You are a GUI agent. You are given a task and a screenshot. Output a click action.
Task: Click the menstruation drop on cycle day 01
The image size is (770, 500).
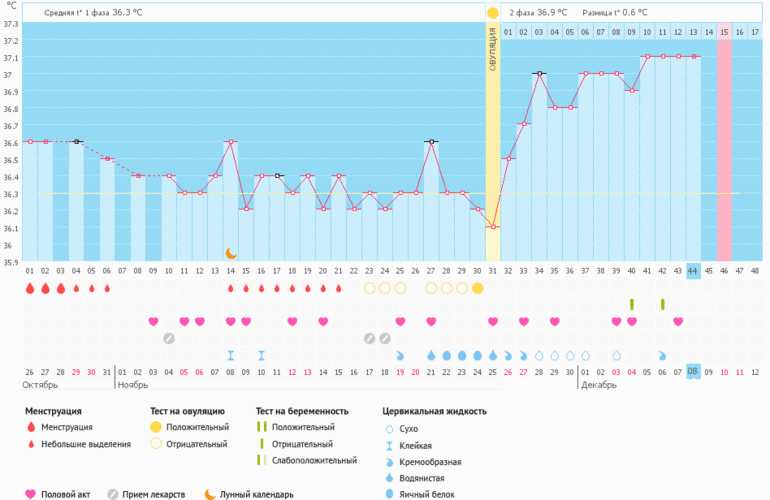tap(30, 288)
